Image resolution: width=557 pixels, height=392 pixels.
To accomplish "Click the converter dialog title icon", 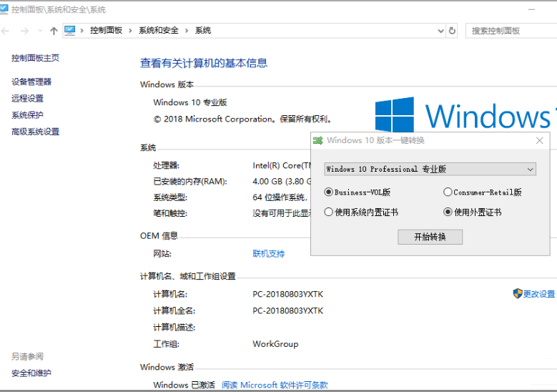I will coord(318,140).
